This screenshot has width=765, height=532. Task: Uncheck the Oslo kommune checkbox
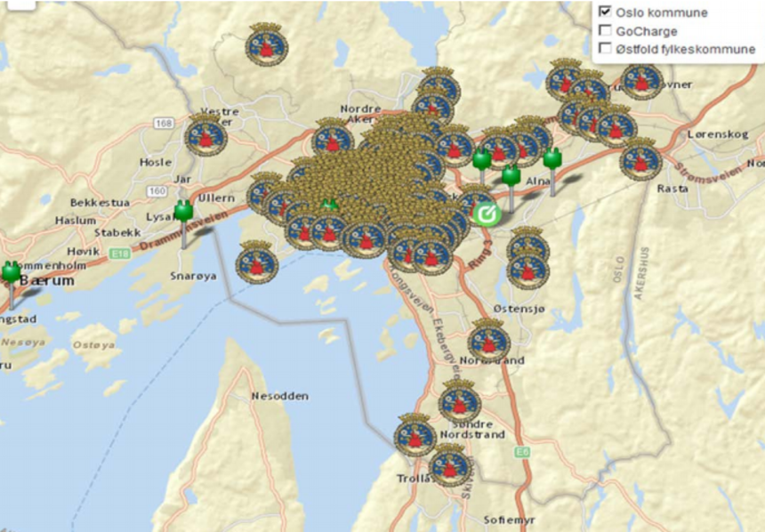coord(606,12)
